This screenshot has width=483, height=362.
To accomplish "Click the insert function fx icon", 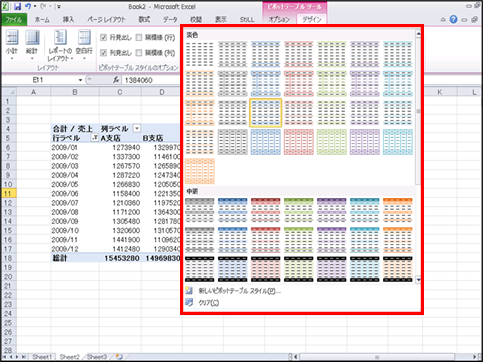I will tap(116, 80).
